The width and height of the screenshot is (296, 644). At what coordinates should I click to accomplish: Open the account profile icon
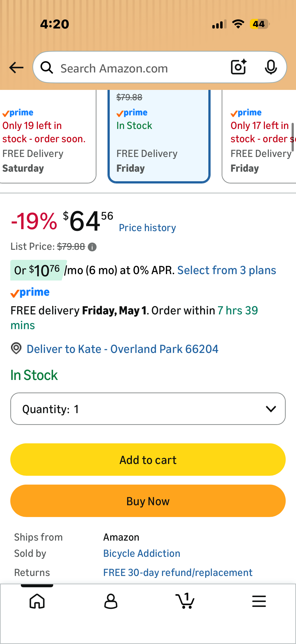111,601
